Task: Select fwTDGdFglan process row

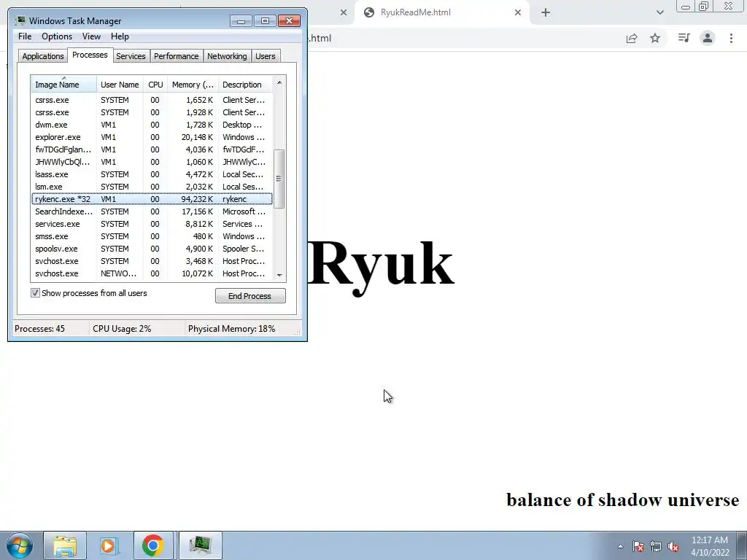Action: coord(152,149)
